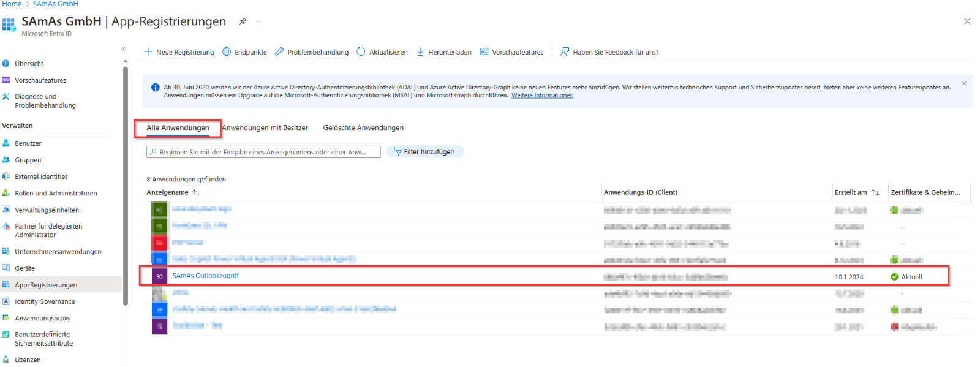The image size is (980, 367).
Task: Click Haben Sie Feedback für uns? text
Action: (616, 52)
